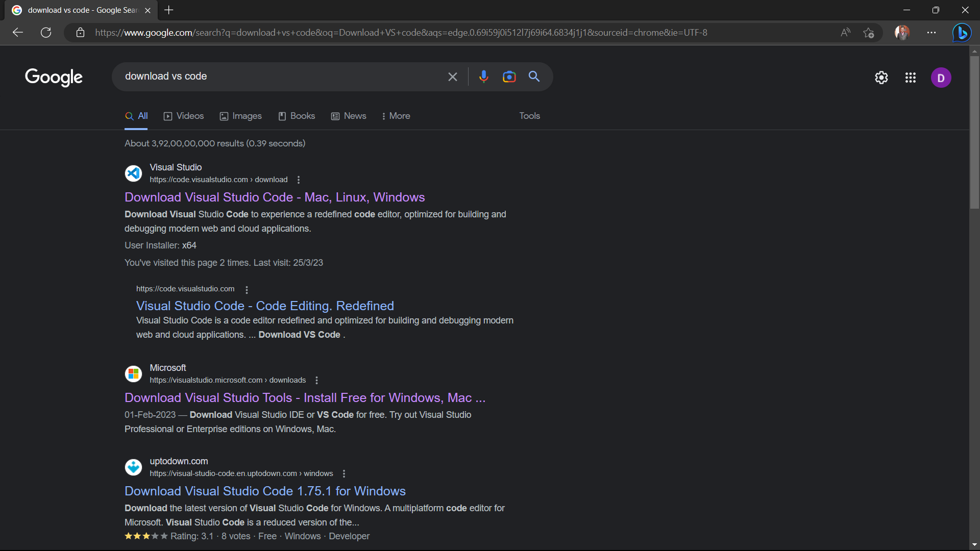Click the page vertical scrollbar thumb
The height and width of the screenshot is (551, 980).
974,132
